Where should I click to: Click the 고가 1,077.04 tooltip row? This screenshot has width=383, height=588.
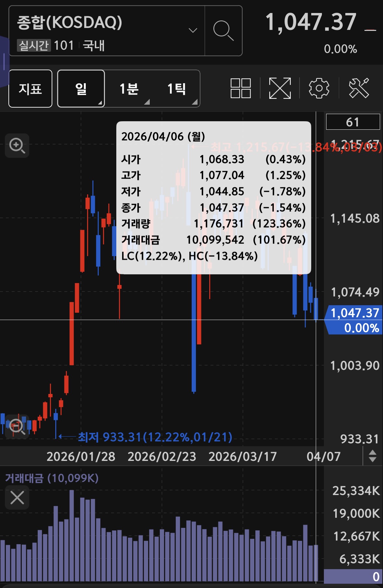pyautogui.click(x=213, y=175)
